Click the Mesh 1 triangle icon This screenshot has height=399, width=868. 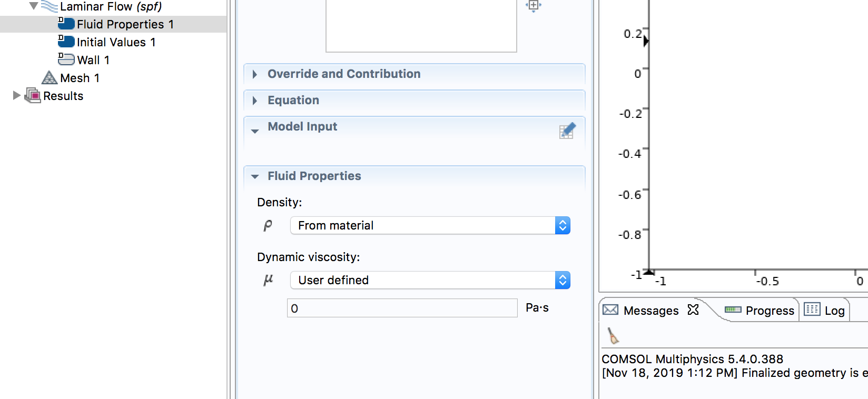tap(50, 78)
